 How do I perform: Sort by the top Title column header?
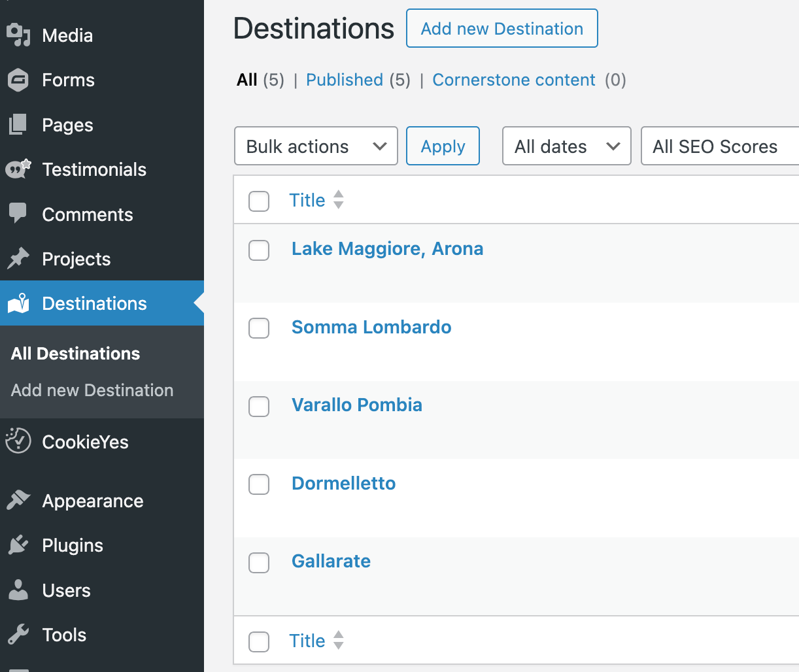tap(307, 200)
